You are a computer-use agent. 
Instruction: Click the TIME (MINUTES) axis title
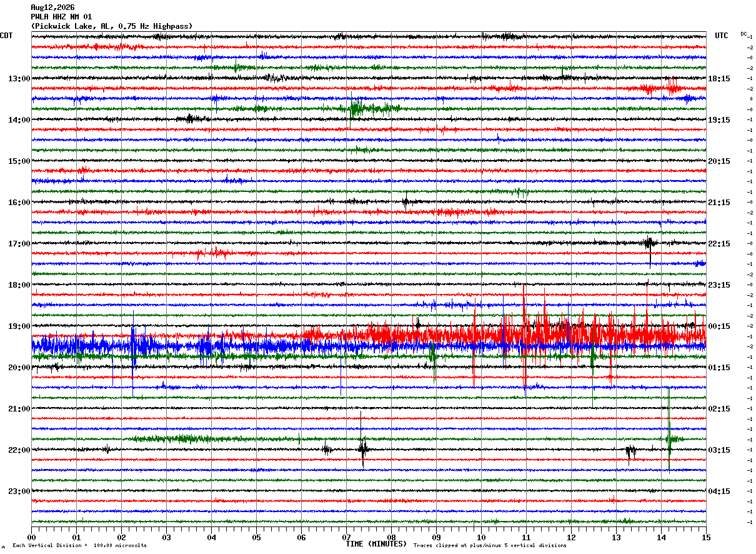point(376,544)
